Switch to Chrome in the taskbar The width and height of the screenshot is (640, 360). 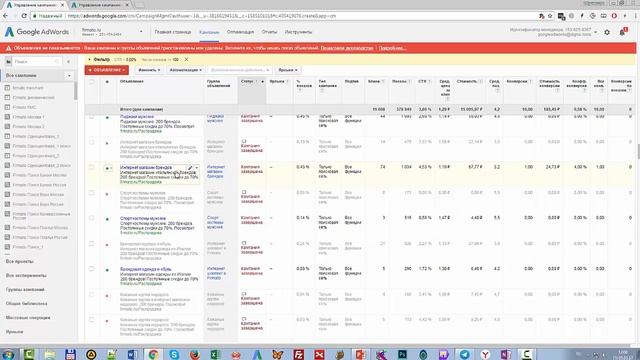(153, 354)
